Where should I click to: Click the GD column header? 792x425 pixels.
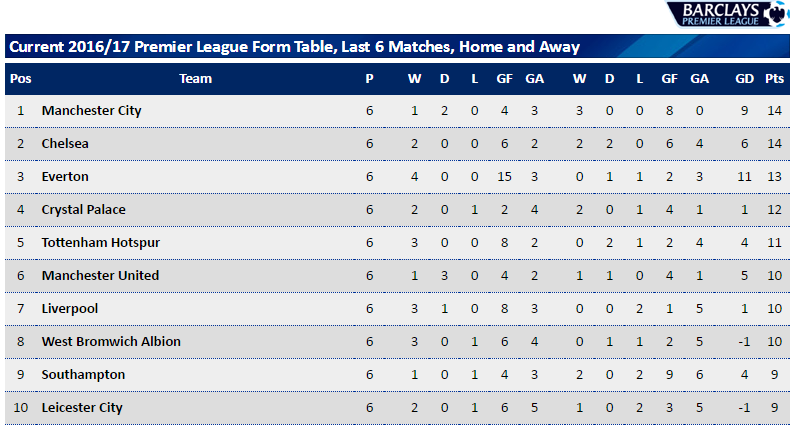click(744, 79)
